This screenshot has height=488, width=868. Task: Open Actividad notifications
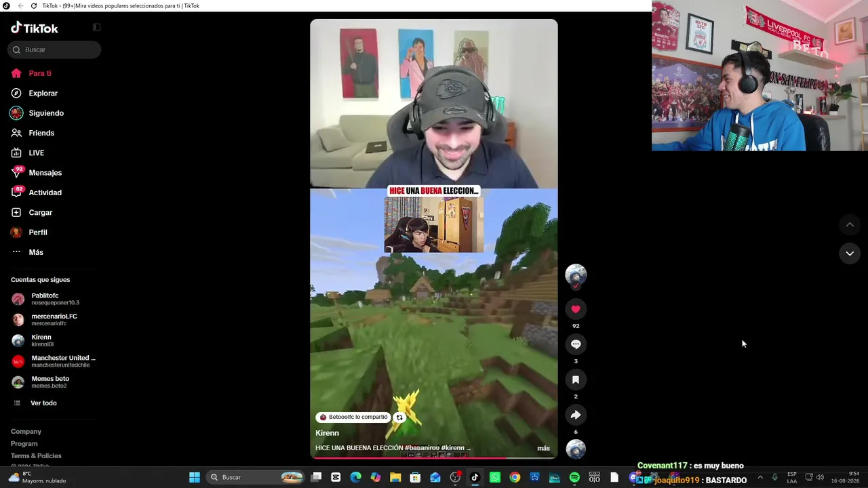coord(45,192)
